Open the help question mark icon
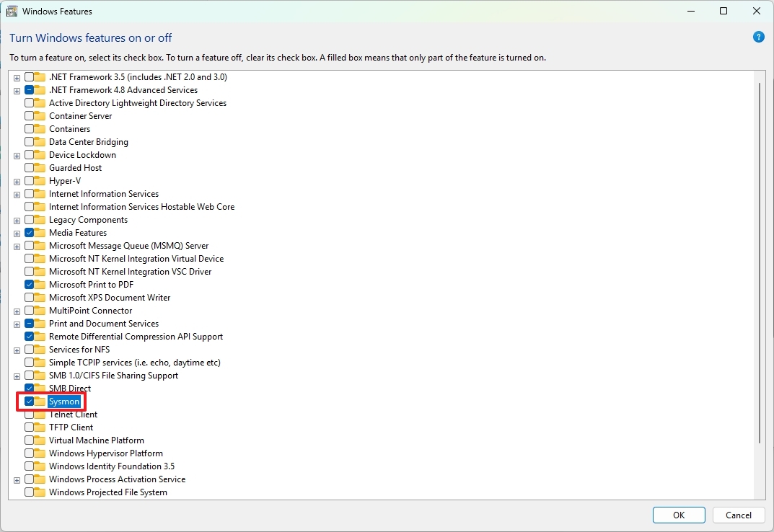 tap(758, 37)
